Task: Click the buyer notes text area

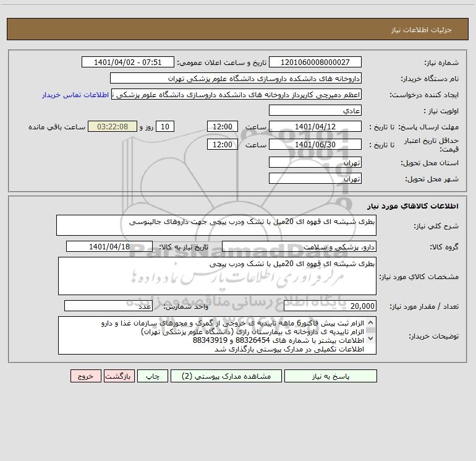Action: coord(217,335)
